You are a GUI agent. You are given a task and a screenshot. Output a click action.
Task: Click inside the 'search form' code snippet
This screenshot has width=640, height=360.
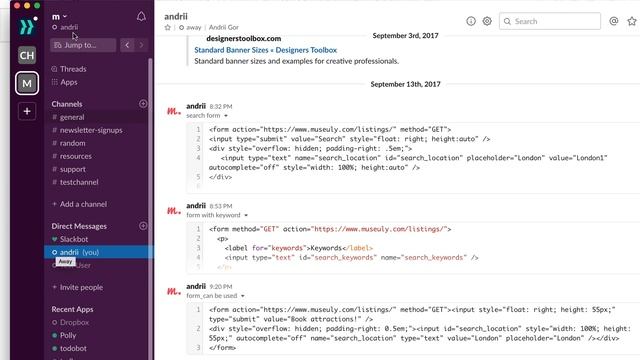(413, 158)
